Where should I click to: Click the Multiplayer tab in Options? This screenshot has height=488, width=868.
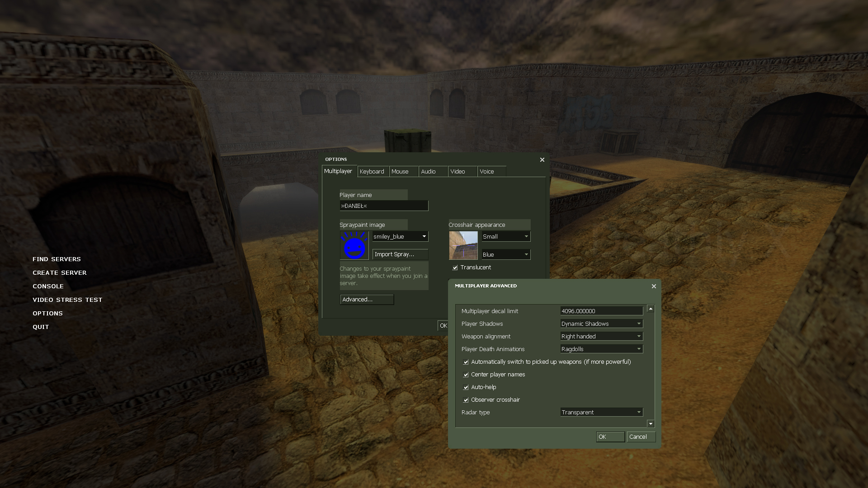click(x=338, y=171)
